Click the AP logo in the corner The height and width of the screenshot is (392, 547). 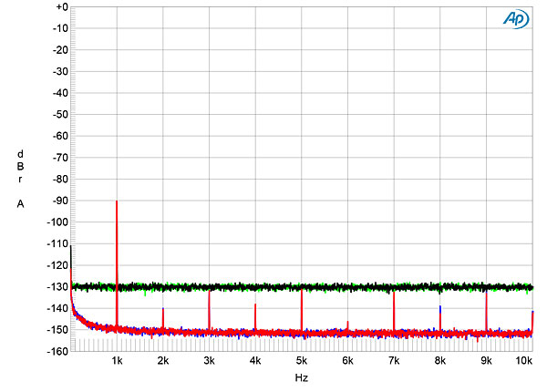516,19
